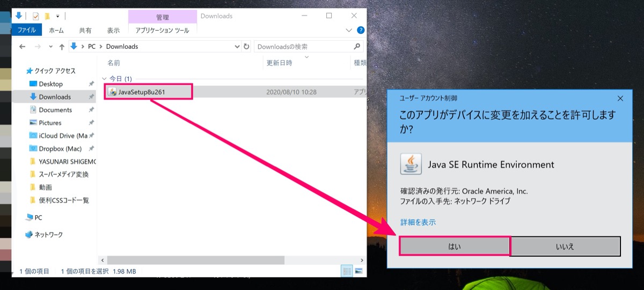
Task: Sort by the 名前 column header
Action: 114,63
